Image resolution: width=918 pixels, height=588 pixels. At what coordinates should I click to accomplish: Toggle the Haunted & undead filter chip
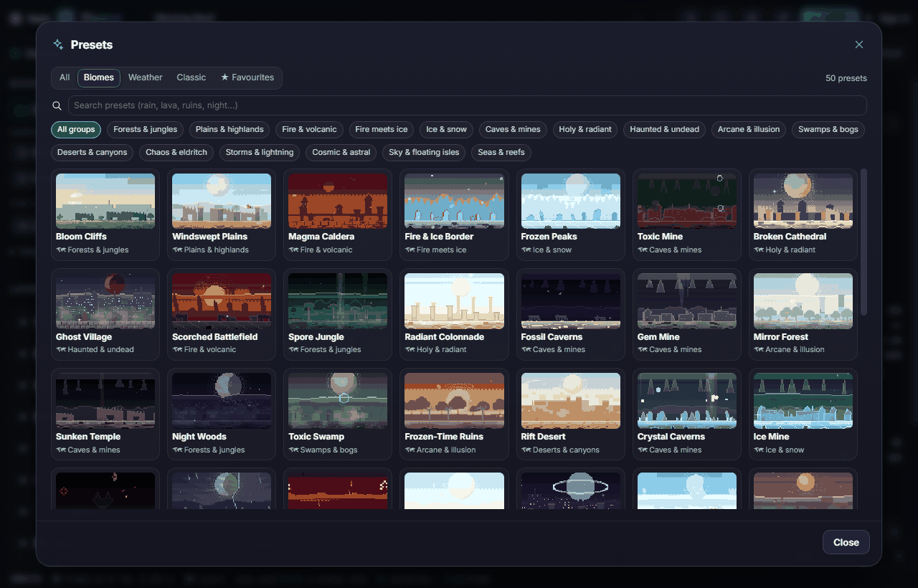(664, 130)
